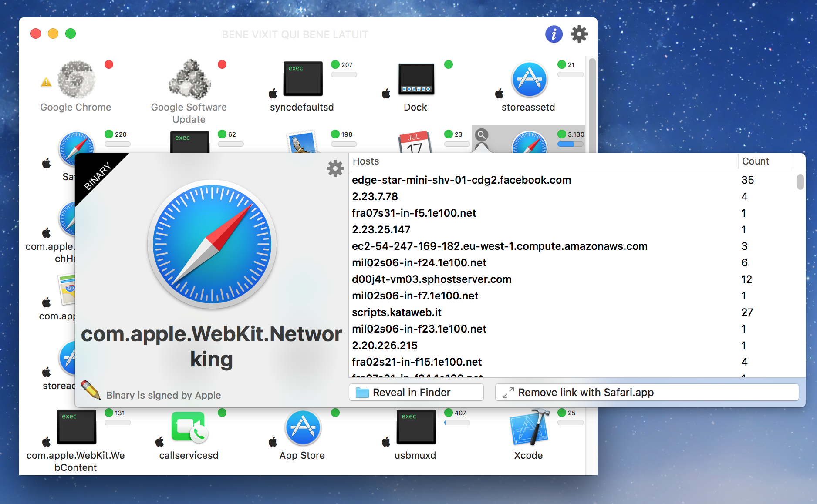Toggle Google Software Update red dot
The image size is (817, 504).
[222, 64]
